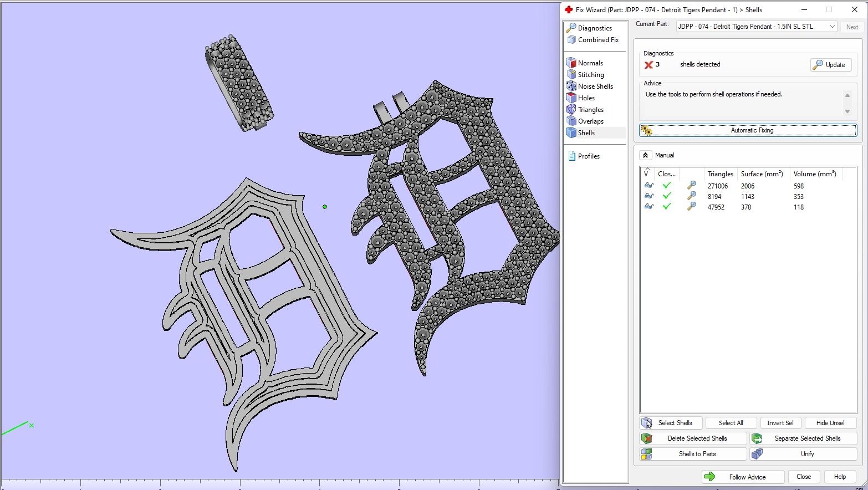Click surface value 1143
This screenshot has height=490, width=868.
[748, 197]
